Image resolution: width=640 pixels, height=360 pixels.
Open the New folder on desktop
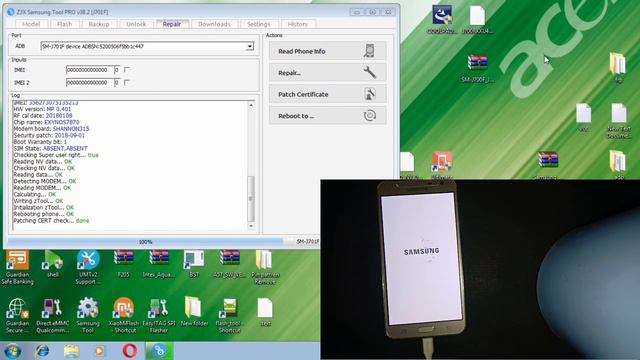click(194, 313)
